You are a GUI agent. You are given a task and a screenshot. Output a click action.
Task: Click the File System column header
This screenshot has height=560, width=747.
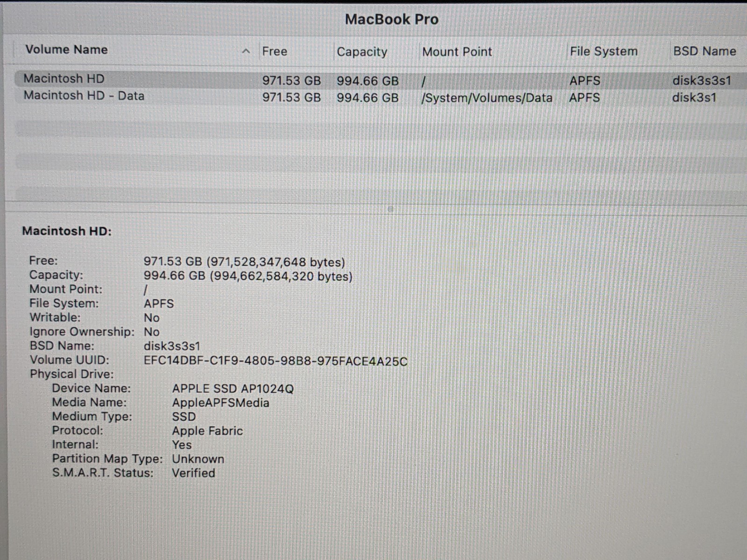pos(603,51)
